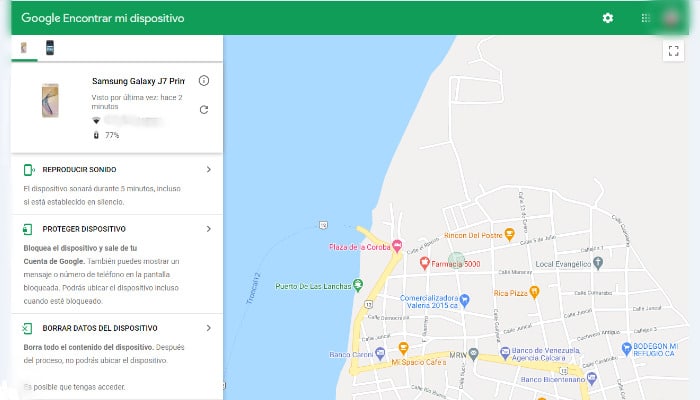This screenshot has width=700, height=400.
Task: Select BORRAR DATOS DEL DISPOSITIVO option
Action: pos(100,328)
